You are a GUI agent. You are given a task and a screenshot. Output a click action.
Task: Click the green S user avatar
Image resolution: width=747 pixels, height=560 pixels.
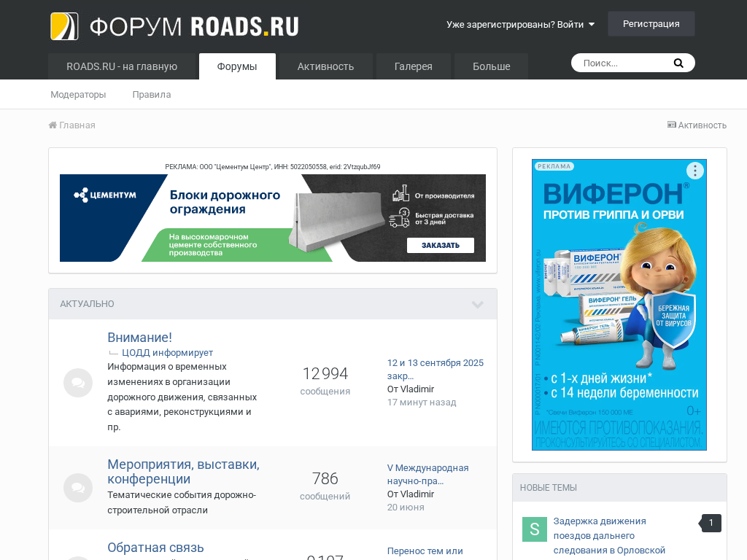(535, 529)
